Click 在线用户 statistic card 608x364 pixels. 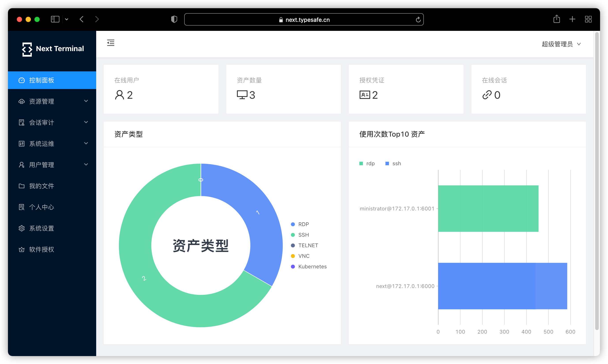161,89
